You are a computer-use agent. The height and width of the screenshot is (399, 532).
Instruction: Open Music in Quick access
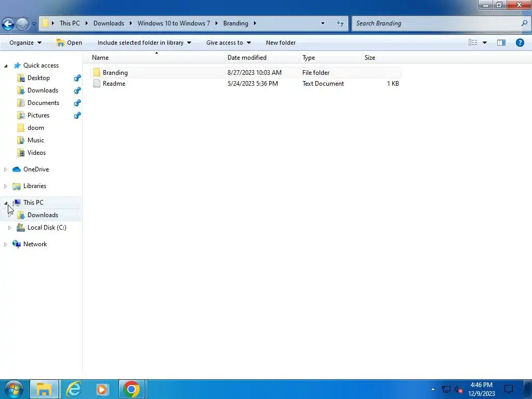tap(36, 140)
